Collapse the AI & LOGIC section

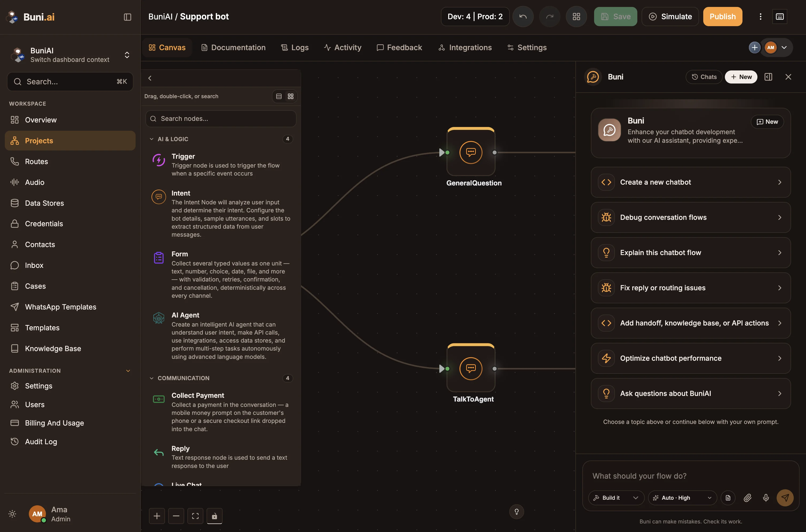click(151, 139)
